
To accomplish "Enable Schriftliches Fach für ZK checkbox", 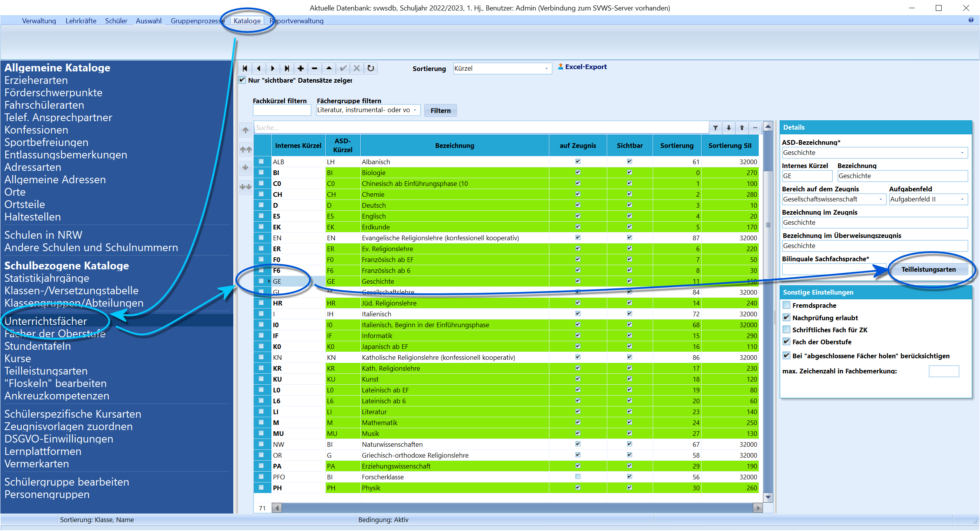I will coord(786,330).
